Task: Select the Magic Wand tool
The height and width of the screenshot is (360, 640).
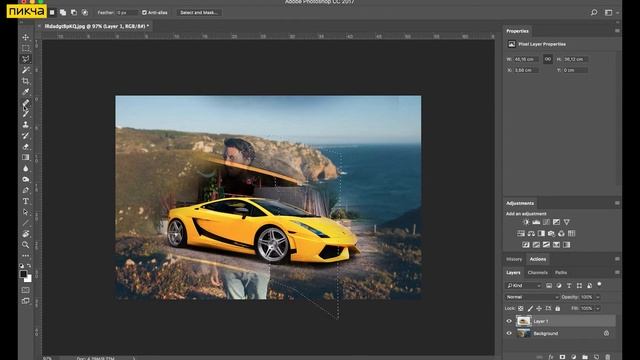Action: coord(26,70)
